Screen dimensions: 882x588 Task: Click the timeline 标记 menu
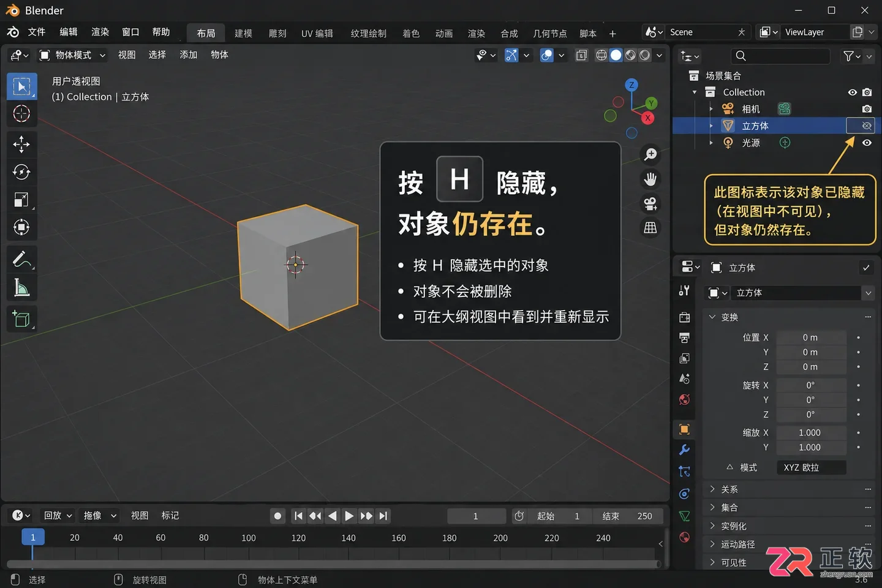[170, 516]
